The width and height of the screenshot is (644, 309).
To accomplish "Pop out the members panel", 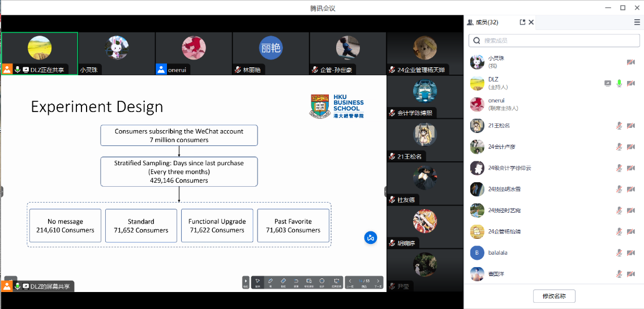I will click(x=522, y=22).
